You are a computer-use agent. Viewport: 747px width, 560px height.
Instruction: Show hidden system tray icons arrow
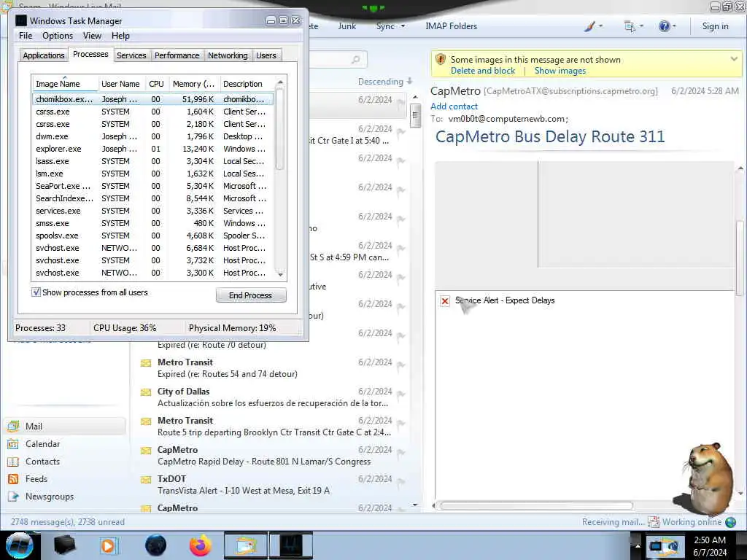point(638,545)
